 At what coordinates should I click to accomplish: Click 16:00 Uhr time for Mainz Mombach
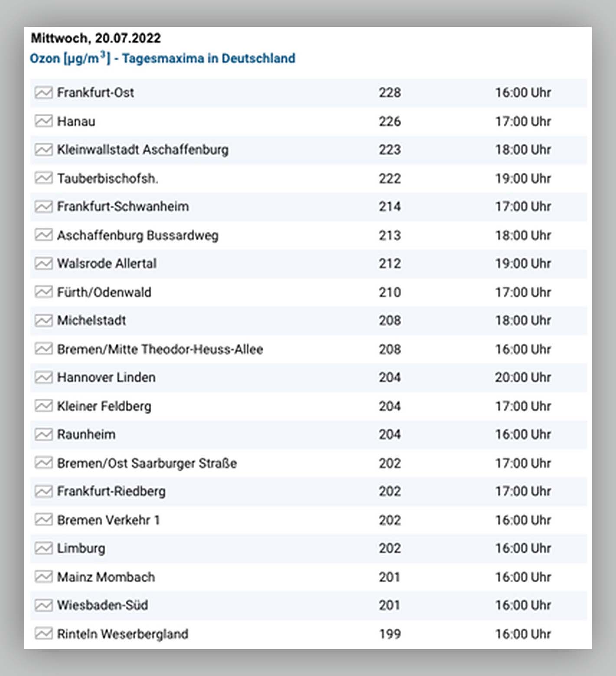[x=523, y=577]
